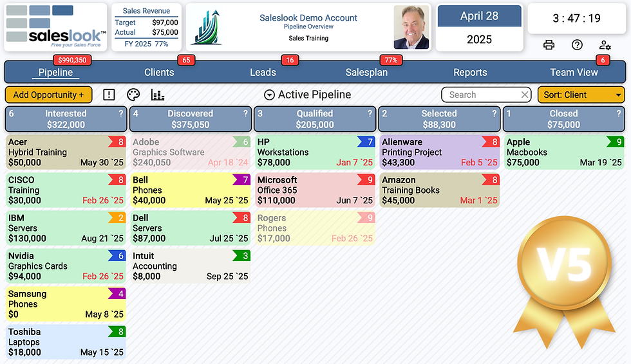Viewport: 631px width, 364px height.
Task: Click the Qualified column question mark
Action: (370, 114)
